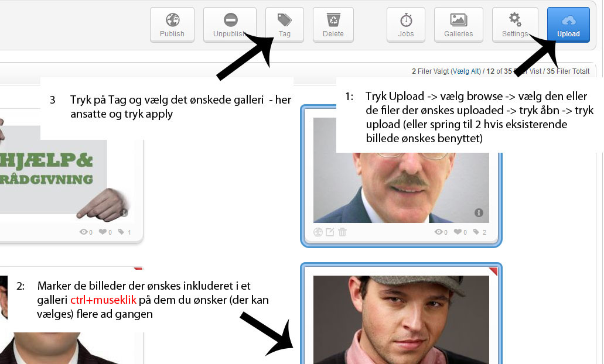
Task: Click the eye view counter on the selected image
Action: (x=439, y=232)
